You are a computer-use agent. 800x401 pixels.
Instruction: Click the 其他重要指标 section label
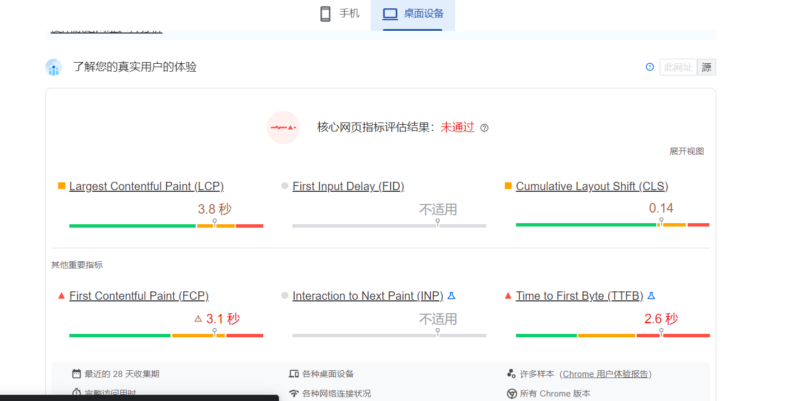coord(77,265)
